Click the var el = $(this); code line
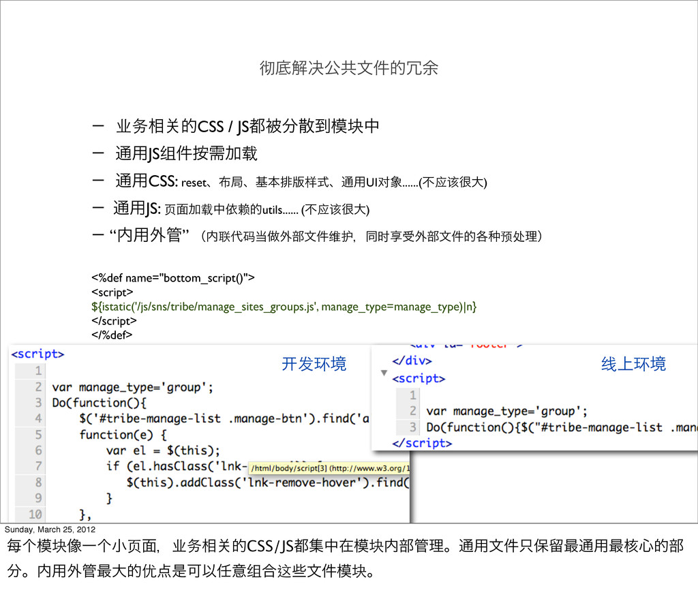 (163, 450)
